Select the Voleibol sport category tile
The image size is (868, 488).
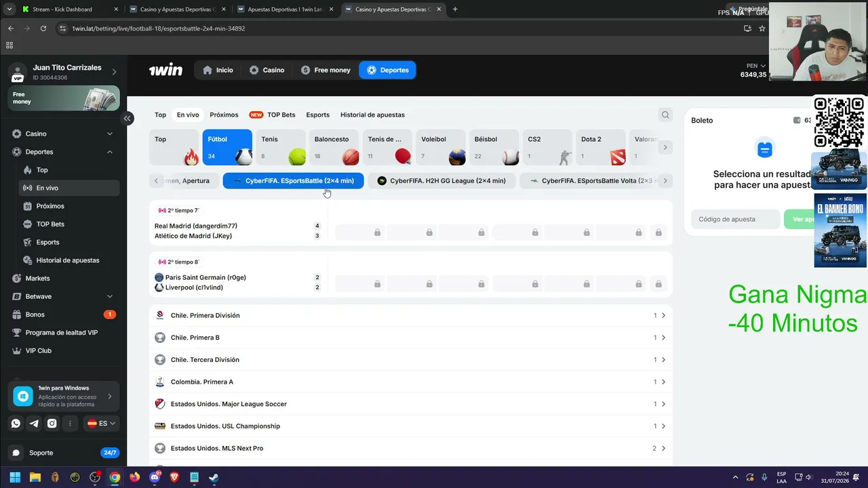click(441, 147)
